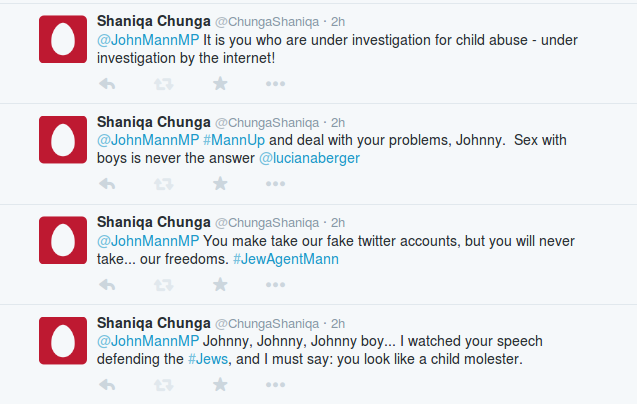The image size is (637, 404).
Task: Retweet the 'fake twitter accounts' tweet
Action: 163,284
